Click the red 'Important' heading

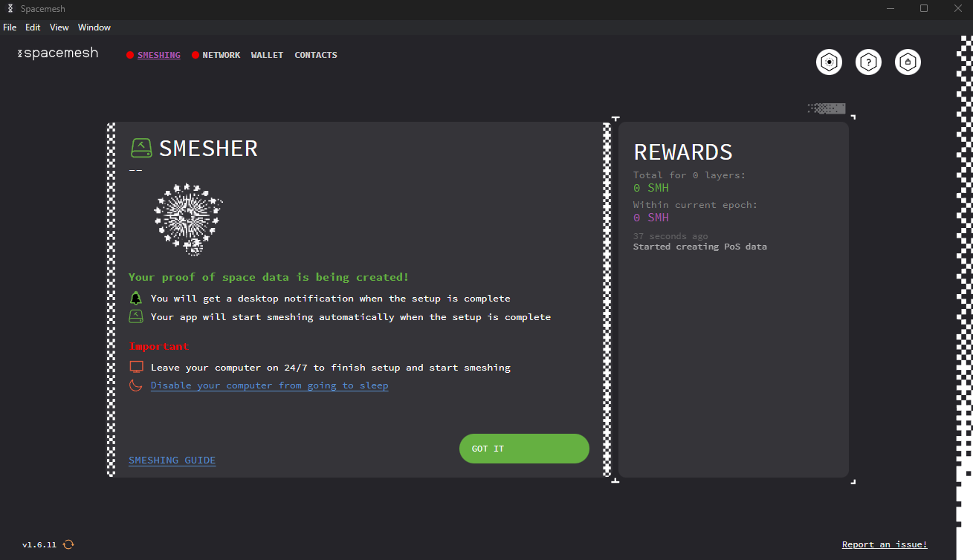click(x=159, y=346)
